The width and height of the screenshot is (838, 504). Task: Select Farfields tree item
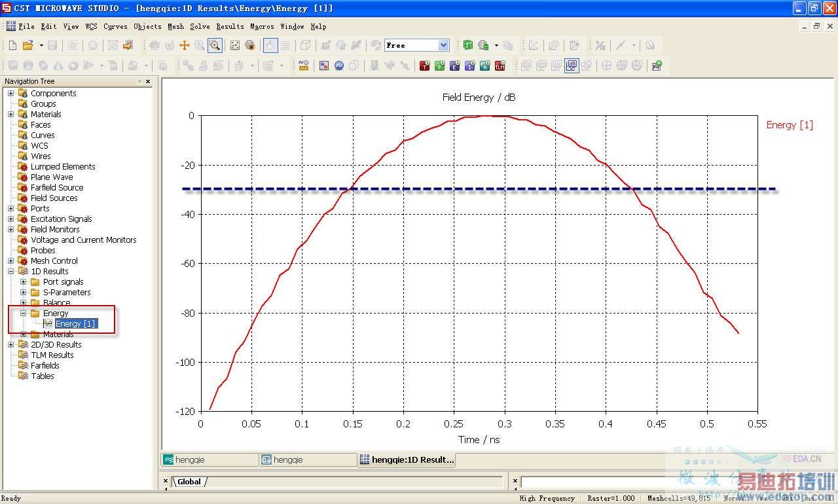tap(45, 365)
